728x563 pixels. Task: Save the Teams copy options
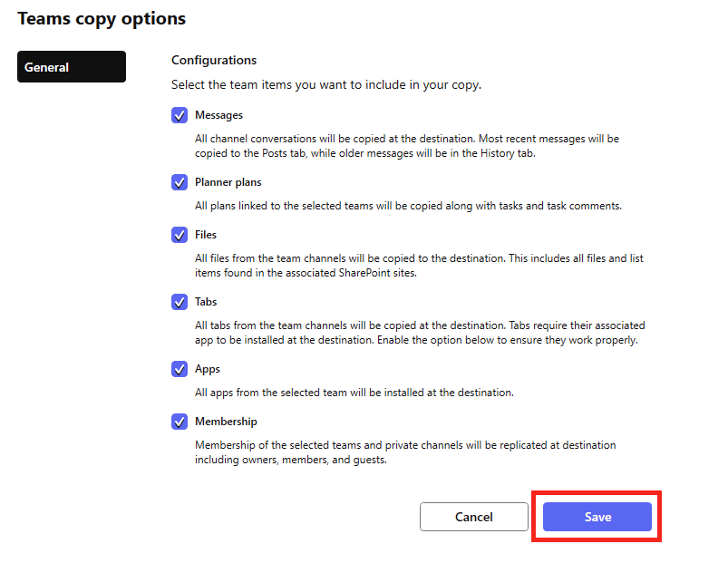597,517
